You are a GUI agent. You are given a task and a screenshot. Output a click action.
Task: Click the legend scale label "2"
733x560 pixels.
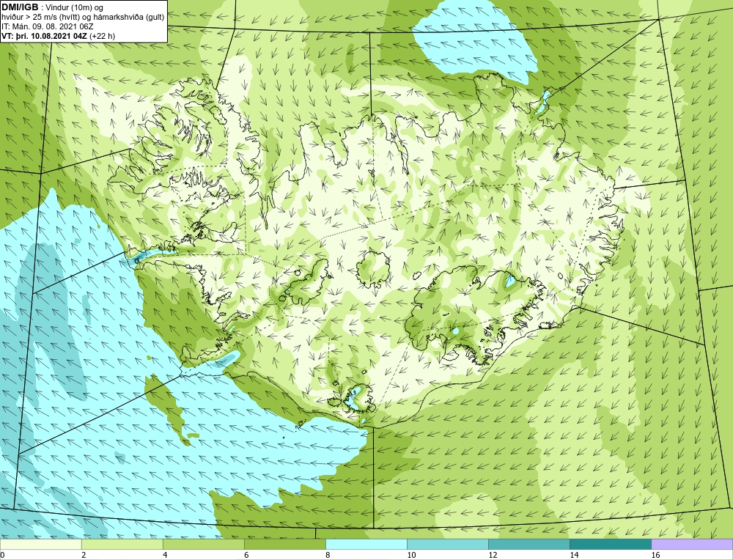84,555
